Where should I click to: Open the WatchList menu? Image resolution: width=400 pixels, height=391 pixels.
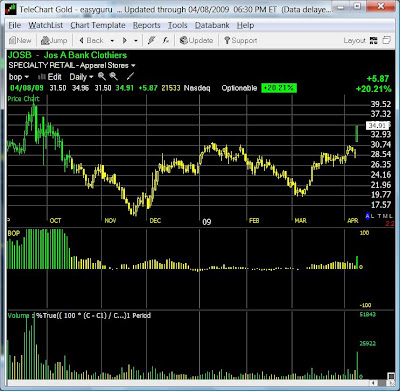pos(46,25)
